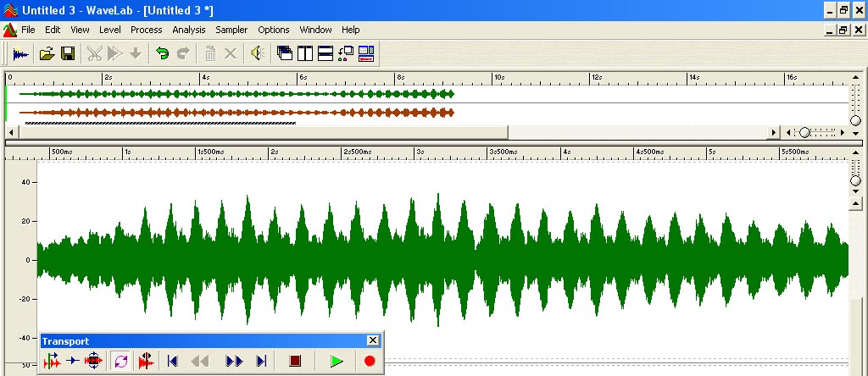Jump to start of file in Transport

tap(172, 362)
